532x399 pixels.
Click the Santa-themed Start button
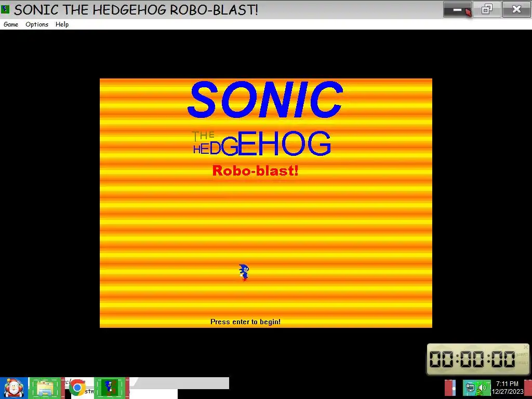pyautogui.click(x=14, y=388)
